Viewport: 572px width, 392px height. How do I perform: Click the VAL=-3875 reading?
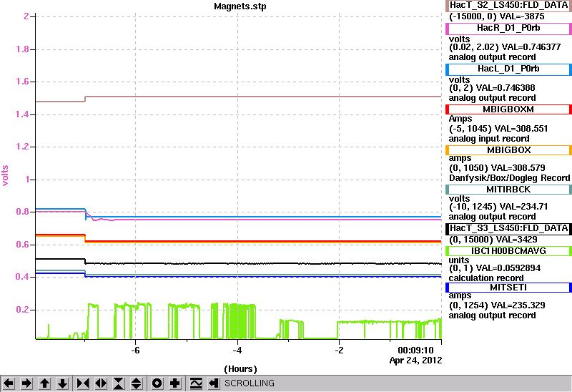pyautogui.click(x=522, y=16)
